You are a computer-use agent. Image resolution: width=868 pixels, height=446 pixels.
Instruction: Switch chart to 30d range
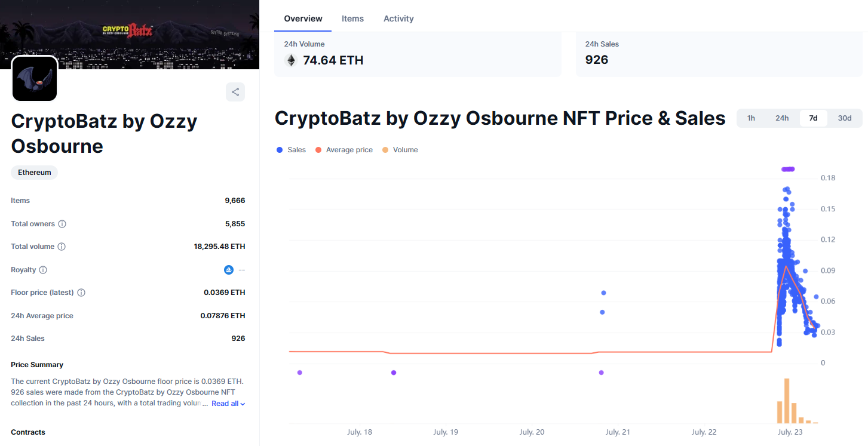point(844,118)
